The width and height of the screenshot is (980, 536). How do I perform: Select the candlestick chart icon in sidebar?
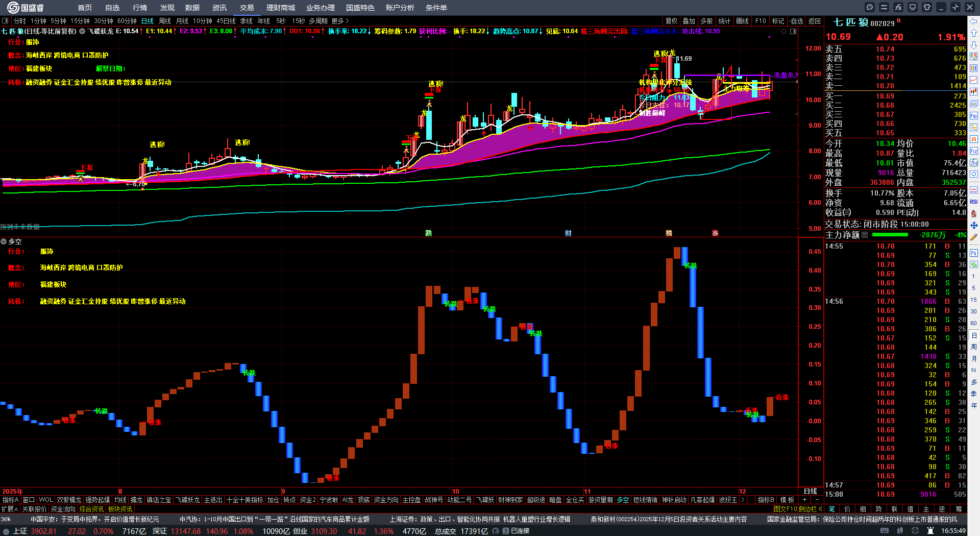(974, 92)
